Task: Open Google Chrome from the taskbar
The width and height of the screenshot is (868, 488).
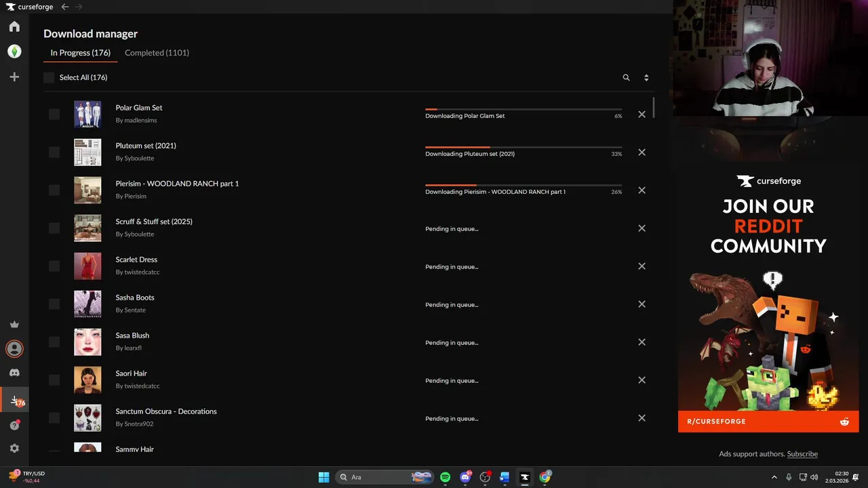Action: (545, 477)
